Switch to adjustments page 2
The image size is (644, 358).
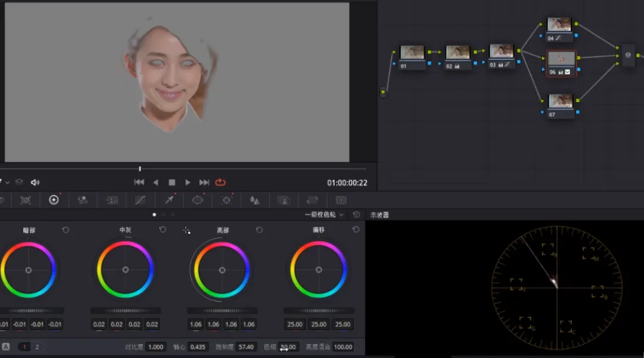click(x=37, y=347)
